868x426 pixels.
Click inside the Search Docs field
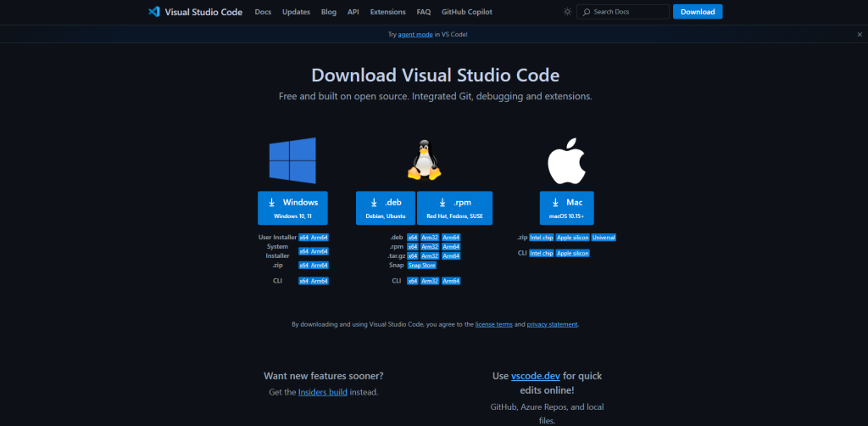coord(626,12)
